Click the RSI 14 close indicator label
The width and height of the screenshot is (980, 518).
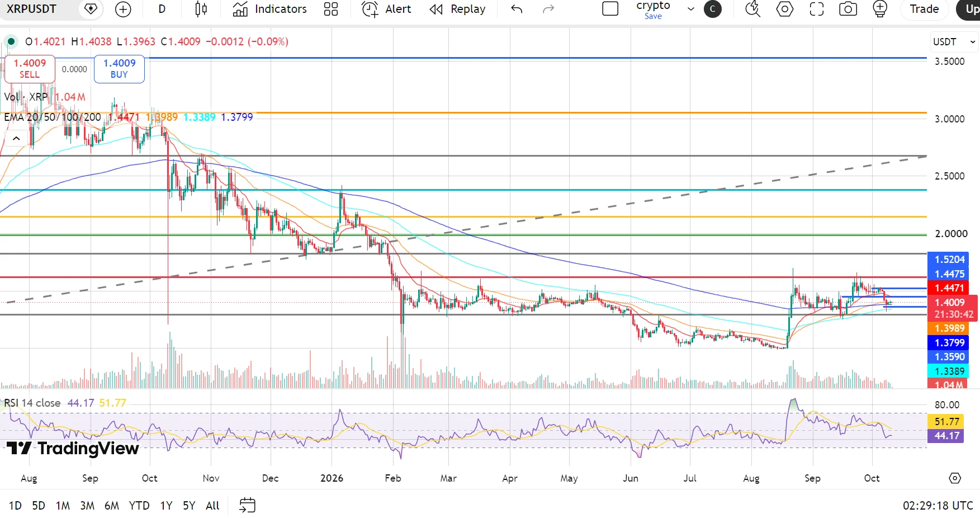32,403
